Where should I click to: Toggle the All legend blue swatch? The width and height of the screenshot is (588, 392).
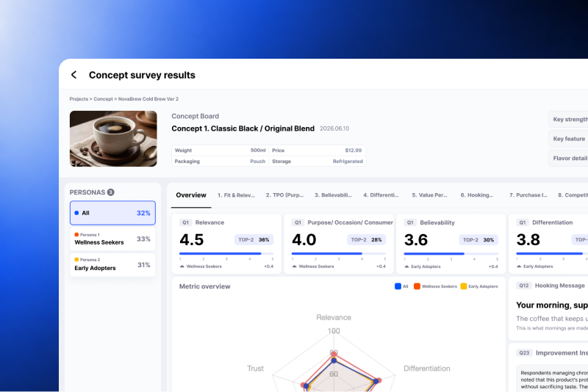pyautogui.click(x=398, y=286)
